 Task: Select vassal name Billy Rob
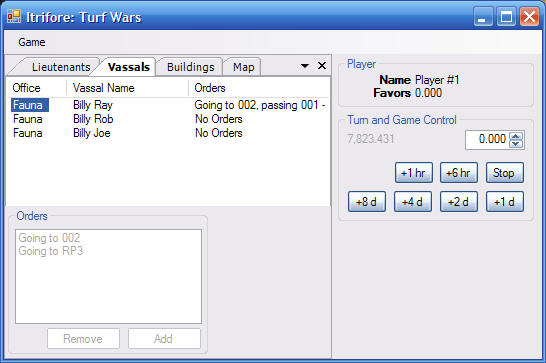(93, 119)
